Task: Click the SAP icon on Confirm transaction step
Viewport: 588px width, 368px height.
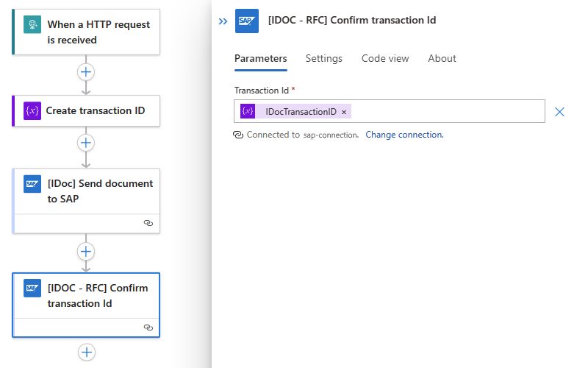Action: pyautogui.click(x=32, y=289)
